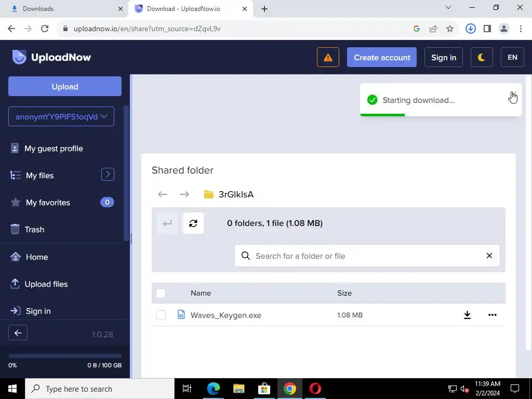Image resolution: width=532 pixels, height=399 pixels.
Task: Close the Downloads browser tab
Action: point(121,9)
